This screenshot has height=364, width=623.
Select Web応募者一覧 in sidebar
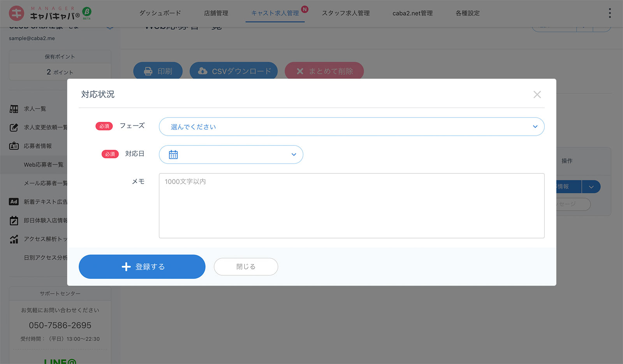44,165
